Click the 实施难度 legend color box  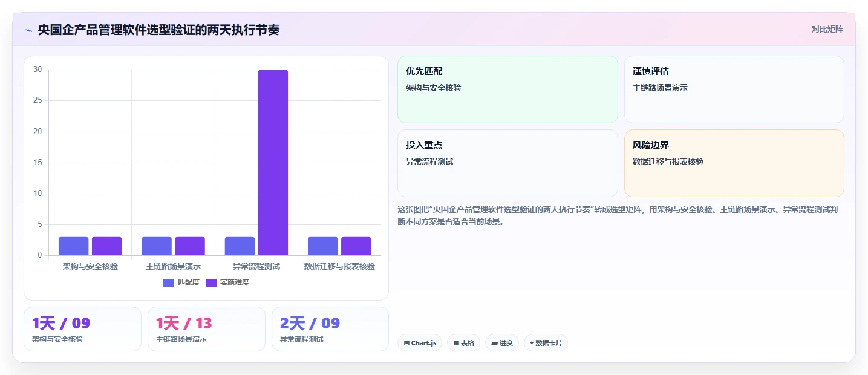click(x=211, y=283)
